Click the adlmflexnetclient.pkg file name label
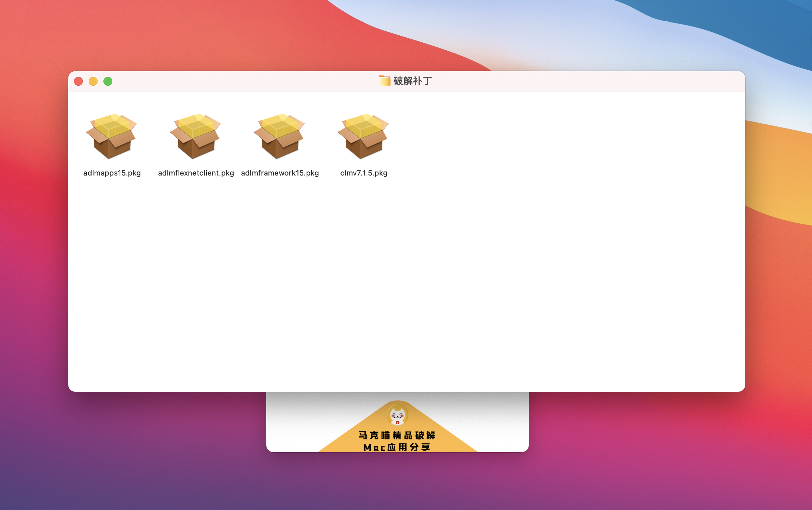The width and height of the screenshot is (812, 510). (x=196, y=173)
